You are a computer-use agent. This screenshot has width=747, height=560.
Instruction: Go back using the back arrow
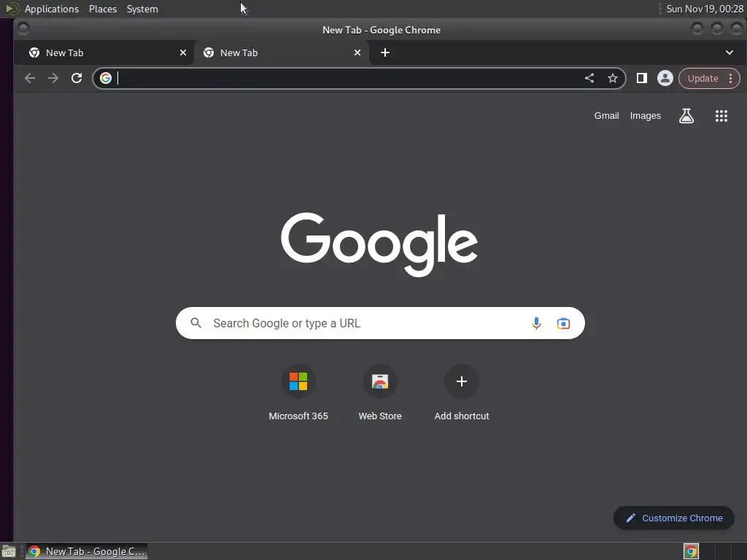click(29, 78)
